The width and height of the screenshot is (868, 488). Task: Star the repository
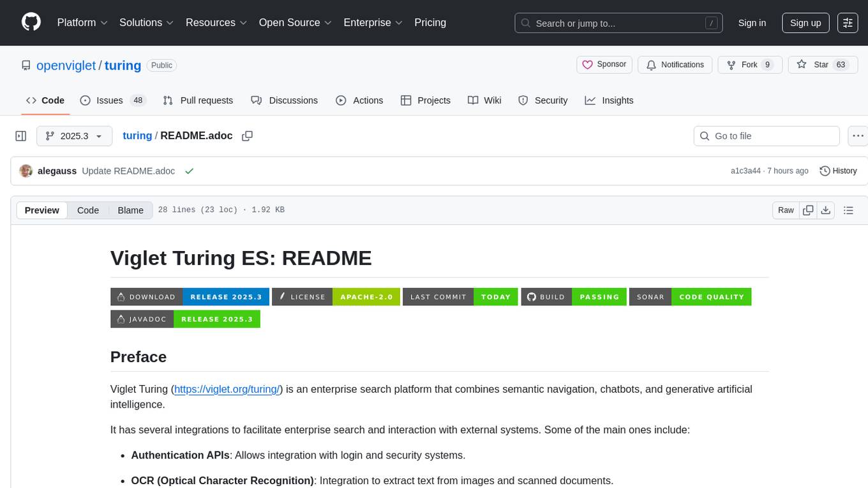point(823,65)
